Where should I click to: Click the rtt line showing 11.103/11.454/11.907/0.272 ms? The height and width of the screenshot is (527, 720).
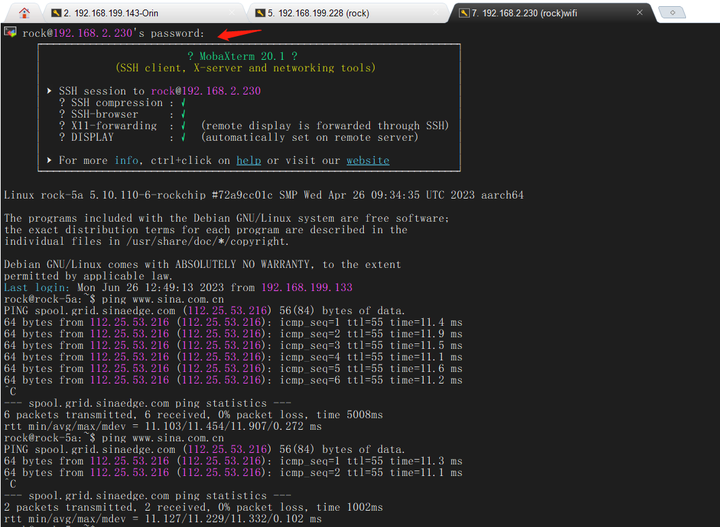click(x=163, y=426)
